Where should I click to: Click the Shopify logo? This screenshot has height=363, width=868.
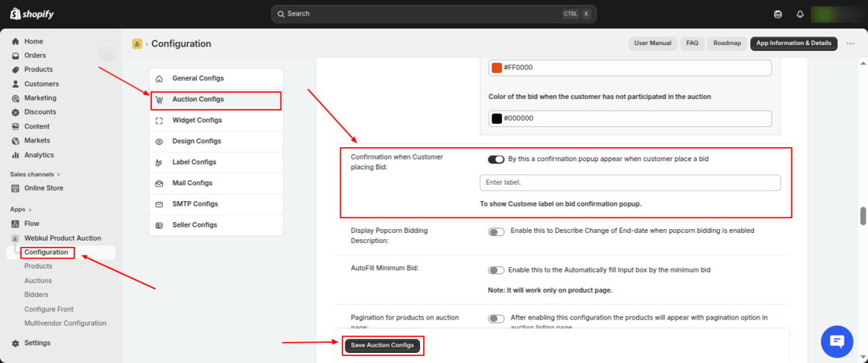point(32,14)
